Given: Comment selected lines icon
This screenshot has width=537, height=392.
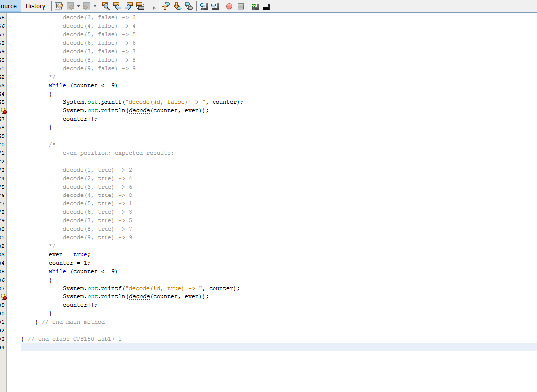Looking at the screenshot, I should click(255, 6).
